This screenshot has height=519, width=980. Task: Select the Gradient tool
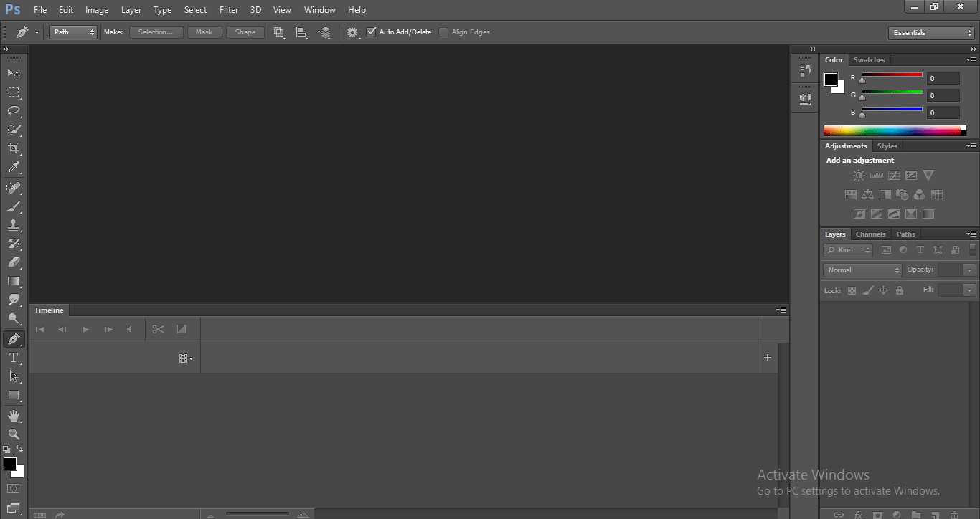[14, 281]
